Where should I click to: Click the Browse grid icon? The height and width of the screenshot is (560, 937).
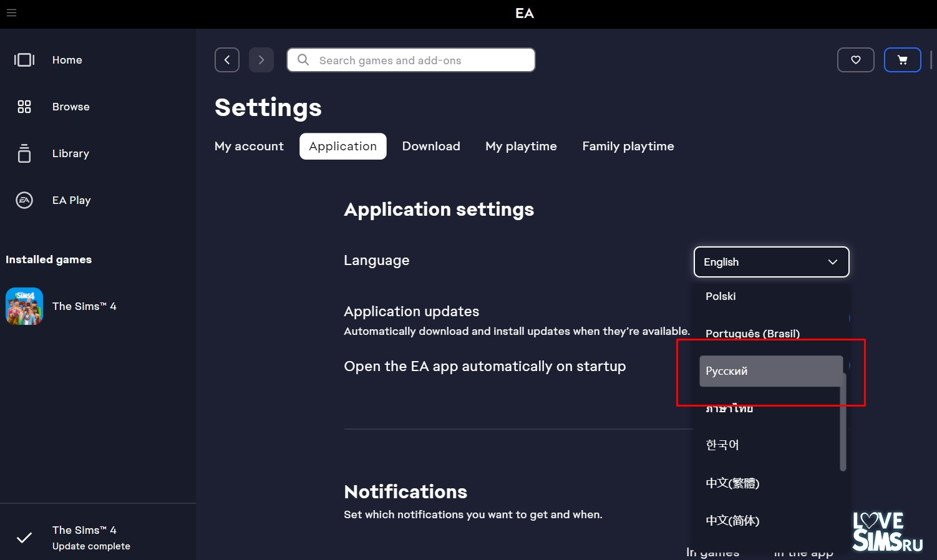point(24,107)
